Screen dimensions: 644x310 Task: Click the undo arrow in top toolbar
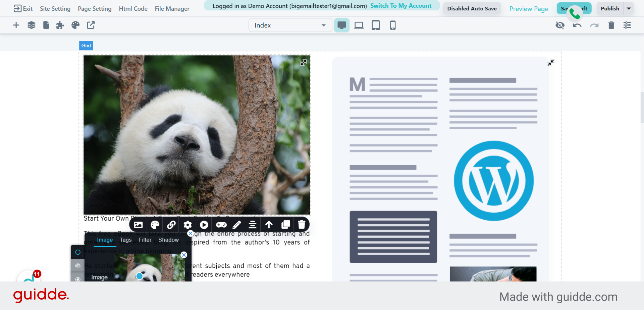(x=577, y=25)
